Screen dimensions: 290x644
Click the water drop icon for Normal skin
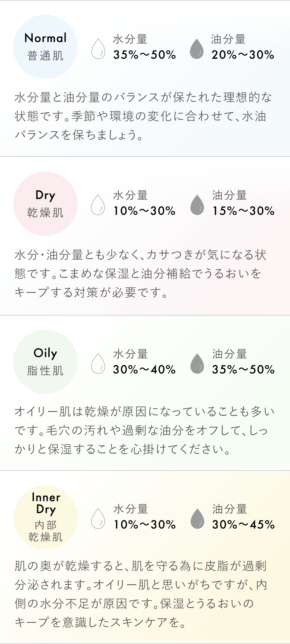(98, 49)
